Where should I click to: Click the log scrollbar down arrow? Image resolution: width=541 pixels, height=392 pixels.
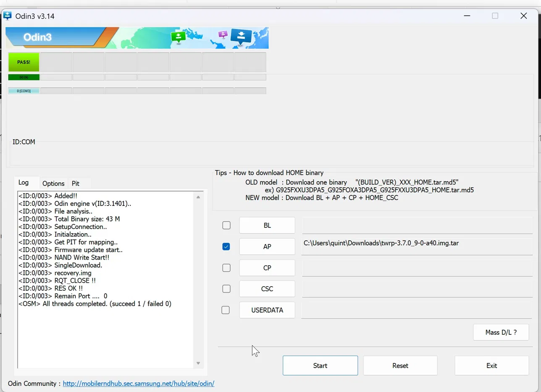click(199, 363)
